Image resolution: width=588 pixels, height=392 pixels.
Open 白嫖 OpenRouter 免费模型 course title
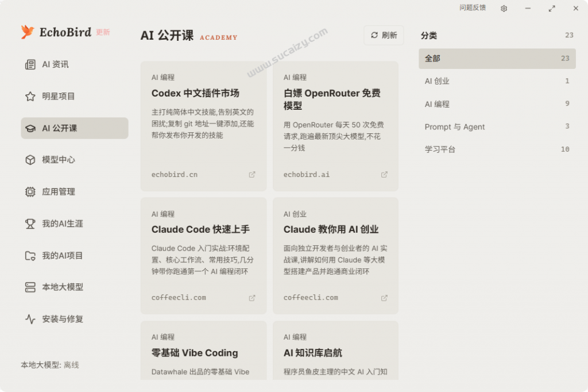332,99
